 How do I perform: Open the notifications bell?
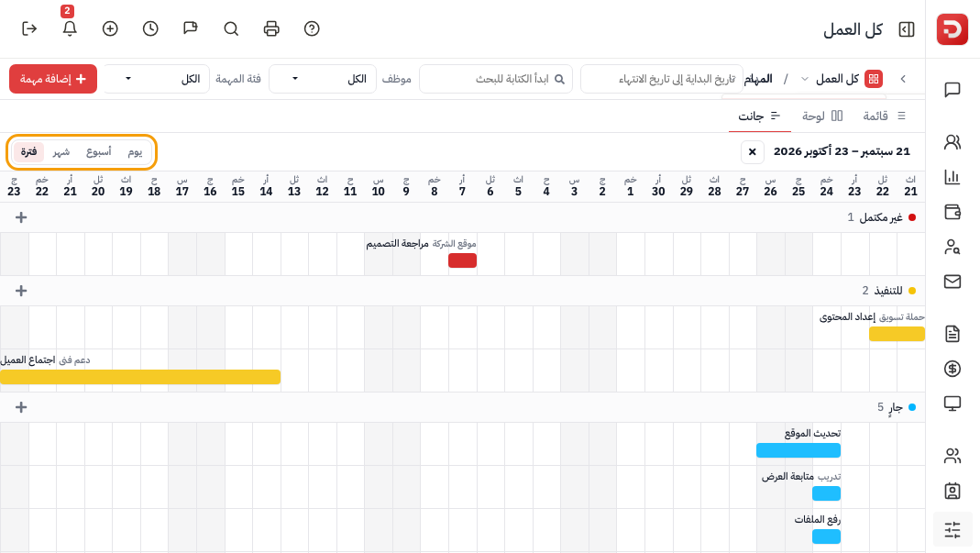[70, 28]
